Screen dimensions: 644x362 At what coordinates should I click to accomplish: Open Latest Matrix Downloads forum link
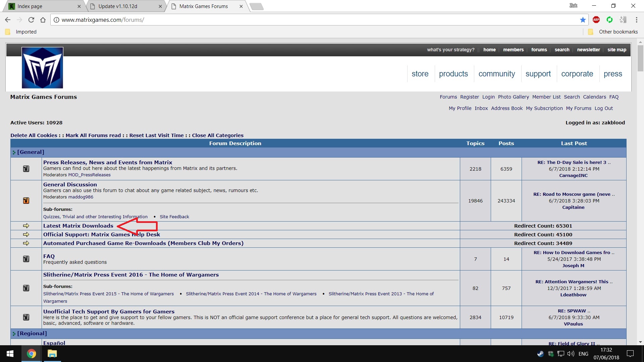(78, 226)
